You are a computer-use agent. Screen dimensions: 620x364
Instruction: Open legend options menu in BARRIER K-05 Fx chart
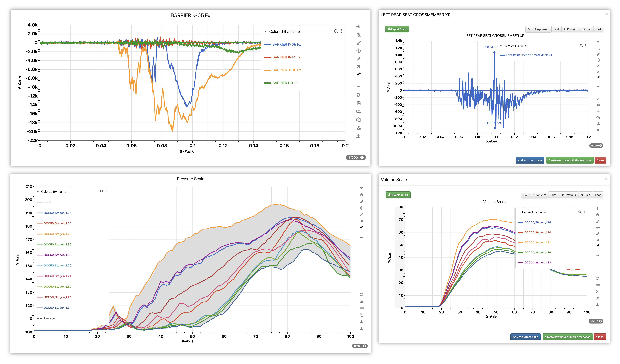(341, 31)
